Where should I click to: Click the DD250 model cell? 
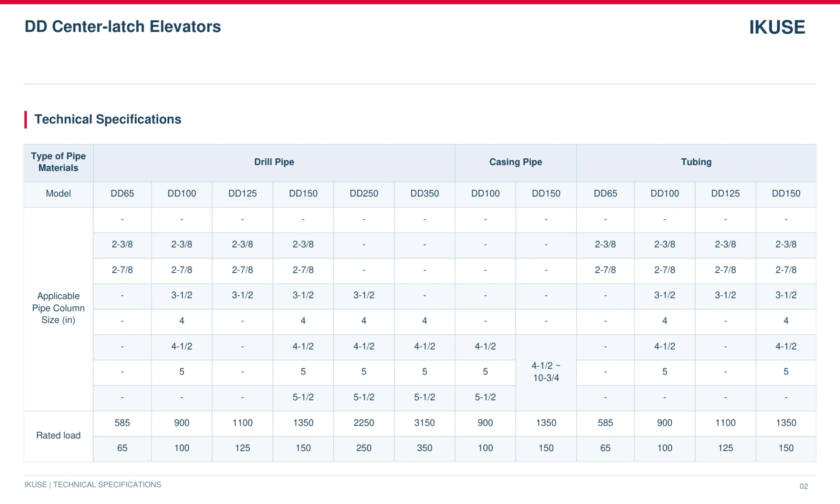pyautogui.click(x=364, y=194)
